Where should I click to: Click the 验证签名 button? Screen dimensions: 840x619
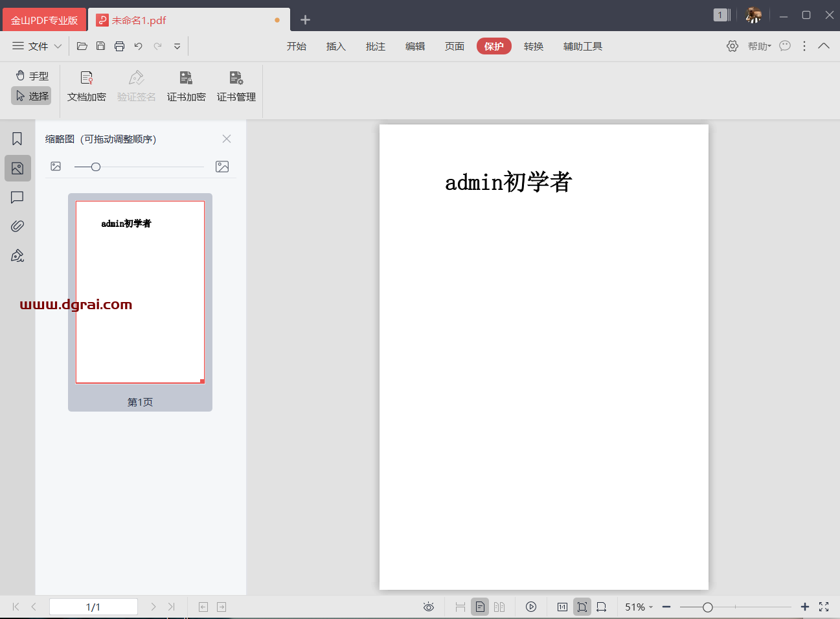tap(136, 87)
